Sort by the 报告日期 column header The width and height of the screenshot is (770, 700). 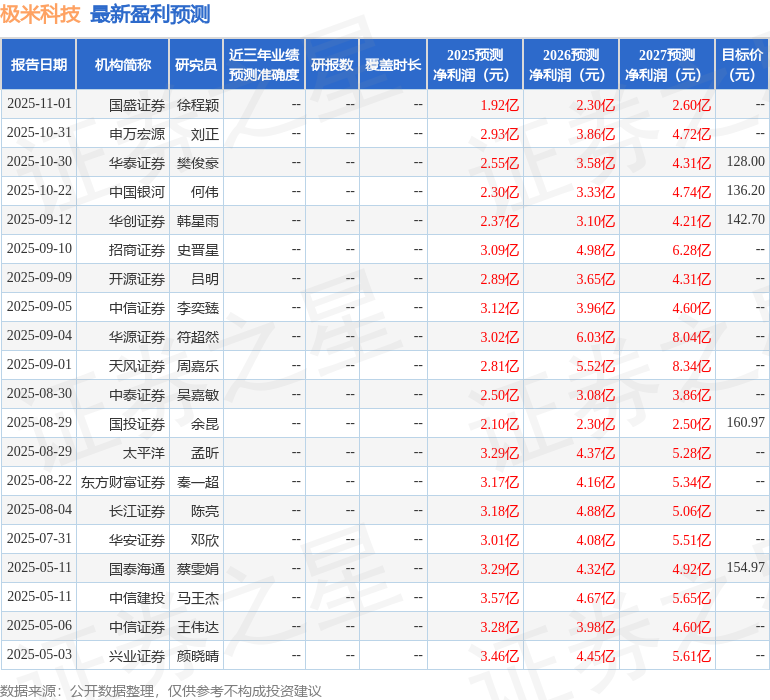coord(39,65)
